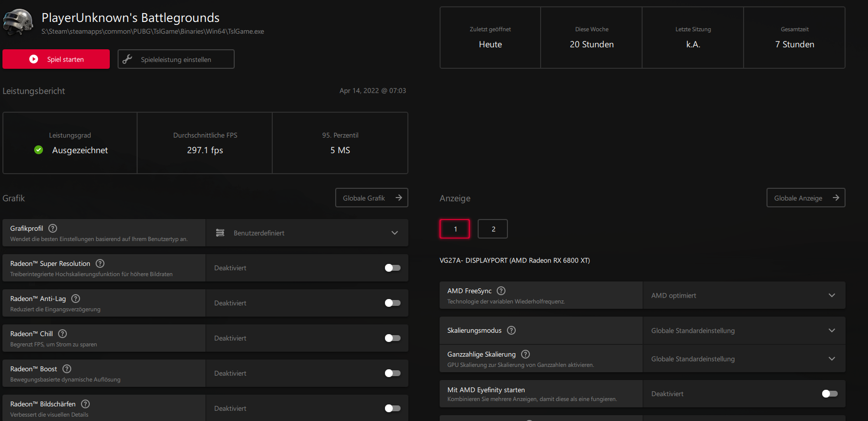868x421 pixels.
Task: Click the 297.1 fps value
Action: point(205,150)
